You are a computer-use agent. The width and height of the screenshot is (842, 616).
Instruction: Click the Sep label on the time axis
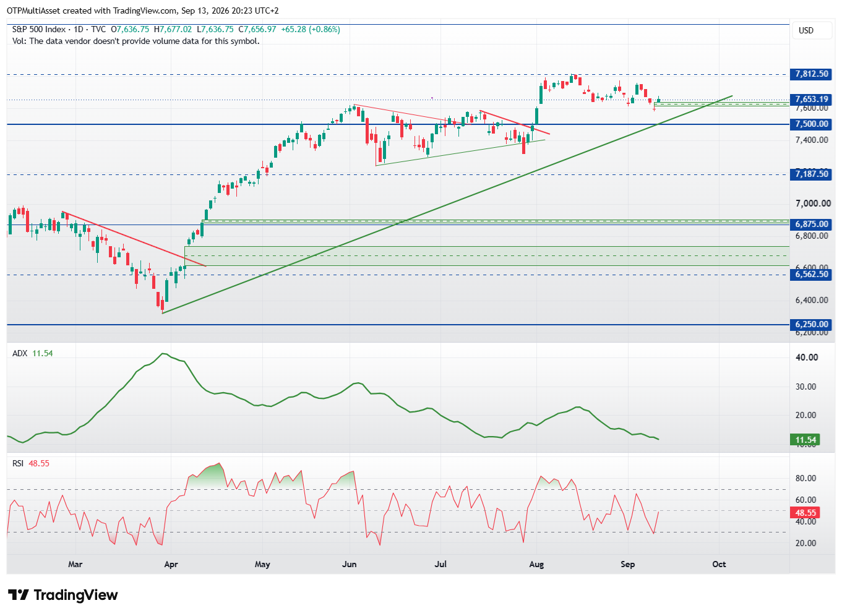(x=628, y=564)
